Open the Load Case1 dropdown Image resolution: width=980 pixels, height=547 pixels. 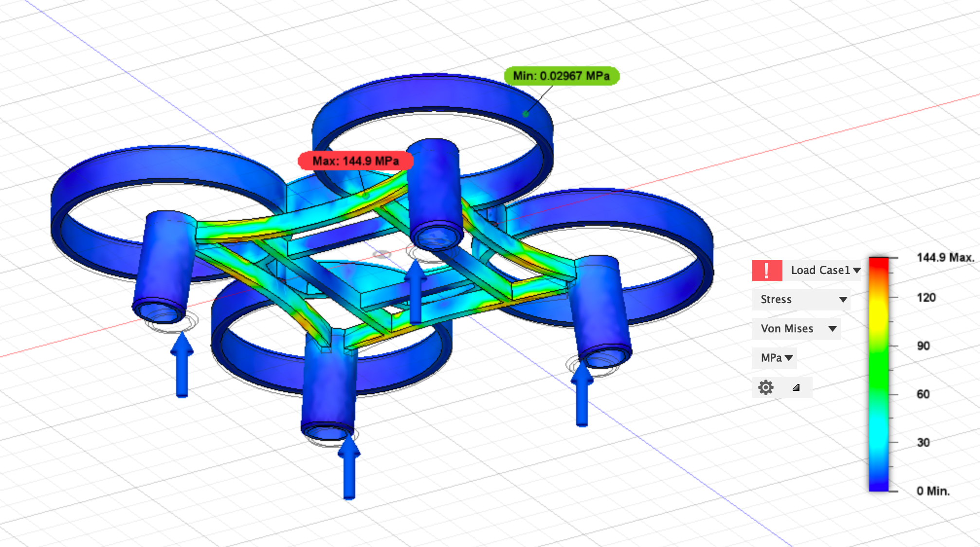coord(823,270)
